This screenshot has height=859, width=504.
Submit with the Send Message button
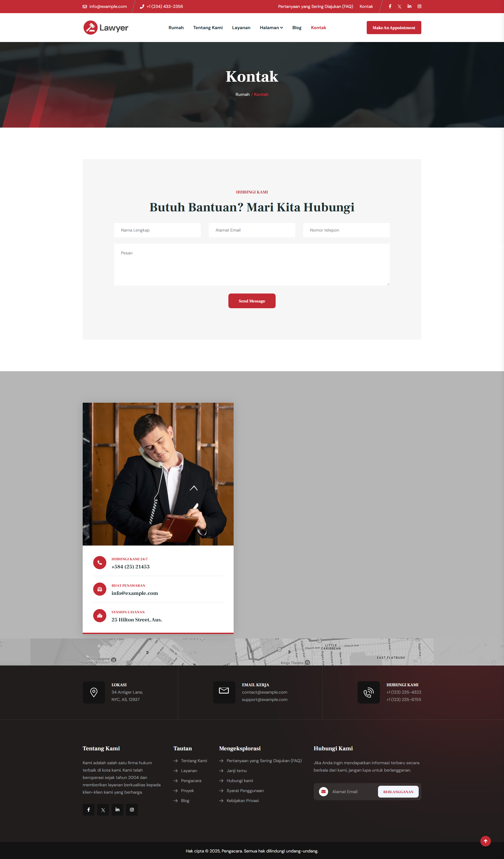pyautogui.click(x=252, y=301)
